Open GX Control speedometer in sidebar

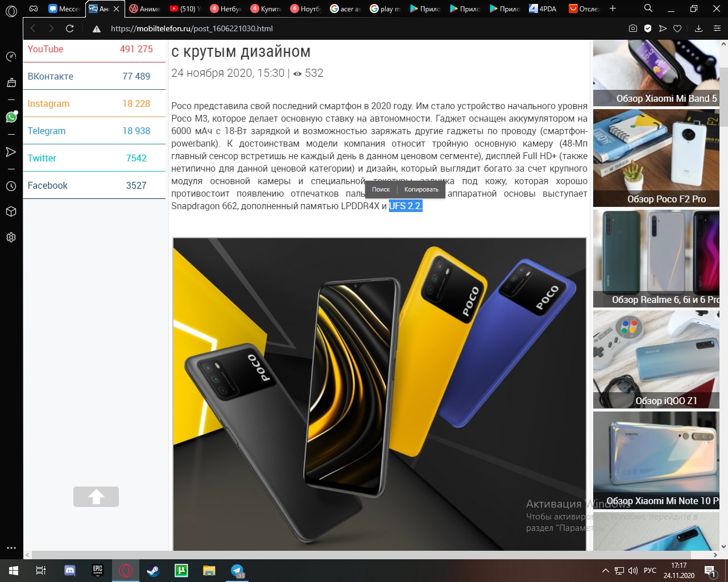pyautogui.click(x=11, y=56)
